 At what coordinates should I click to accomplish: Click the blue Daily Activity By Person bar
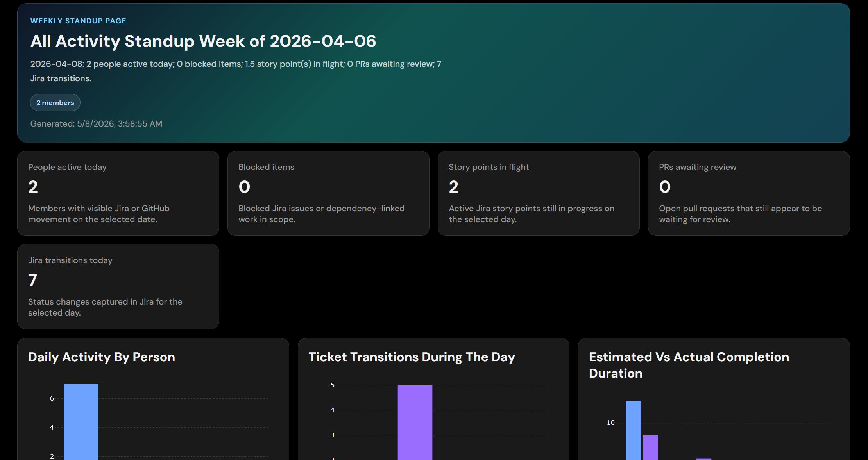81,422
